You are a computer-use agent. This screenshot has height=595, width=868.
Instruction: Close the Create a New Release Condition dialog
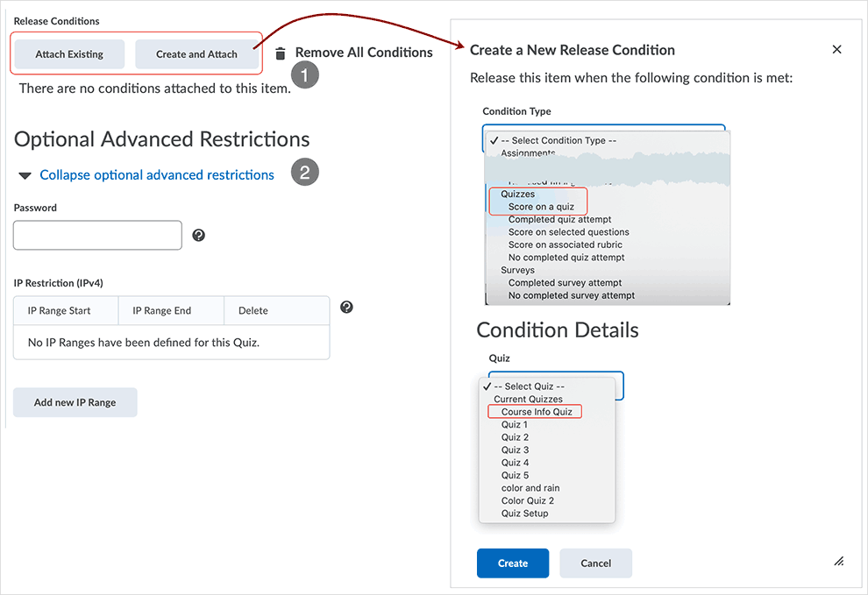(836, 49)
